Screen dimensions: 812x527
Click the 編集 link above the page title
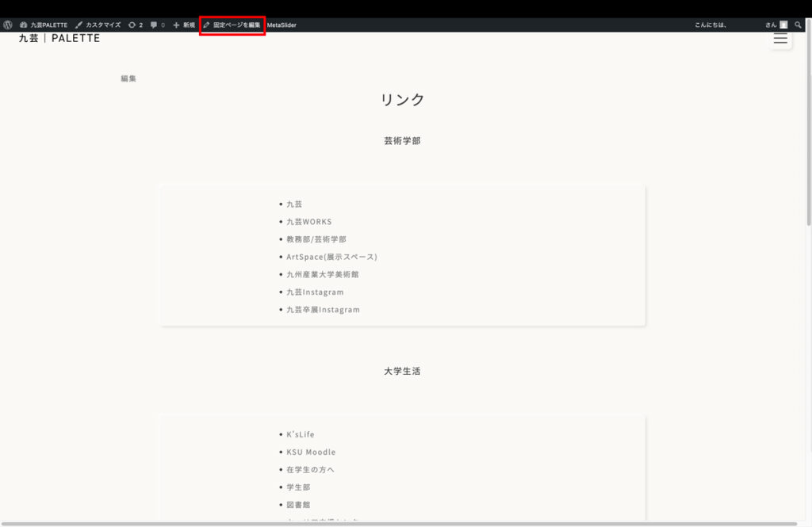coord(128,78)
